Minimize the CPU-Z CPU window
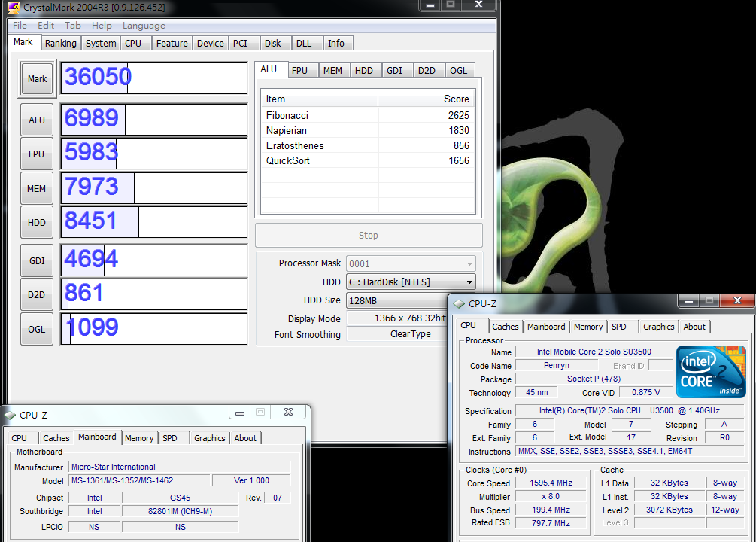Image resolution: width=756 pixels, height=542 pixels. (x=688, y=301)
